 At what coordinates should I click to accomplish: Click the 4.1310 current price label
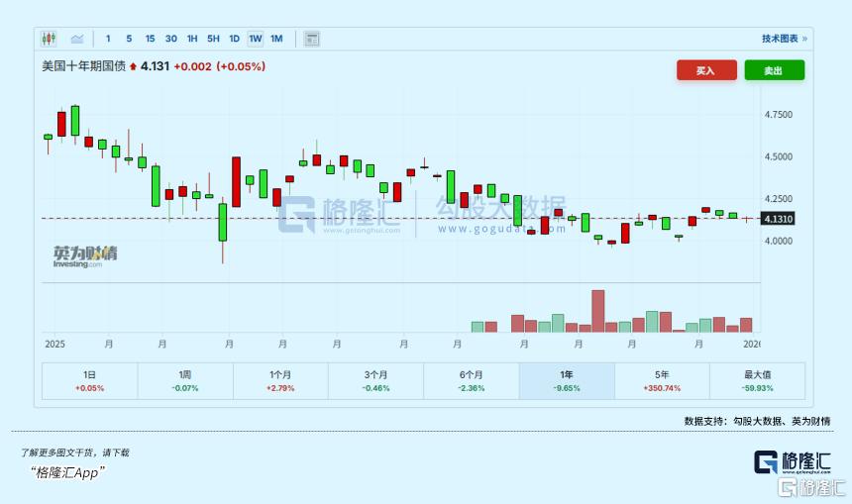pyautogui.click(x=780, y=218)
